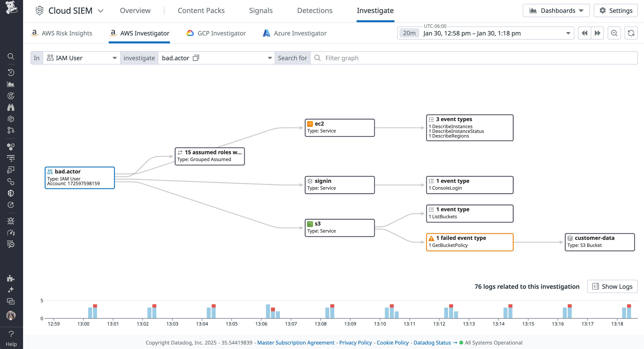644x349 pixels.
Task: Click the binoculars Watchdog icon in the sidebar
Action: coord(11,107)
